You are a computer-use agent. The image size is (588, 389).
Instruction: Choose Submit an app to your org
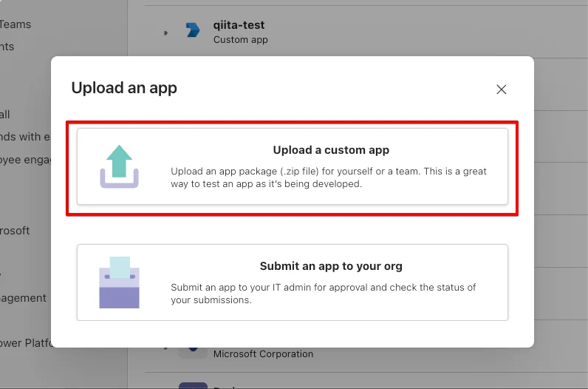293,283
